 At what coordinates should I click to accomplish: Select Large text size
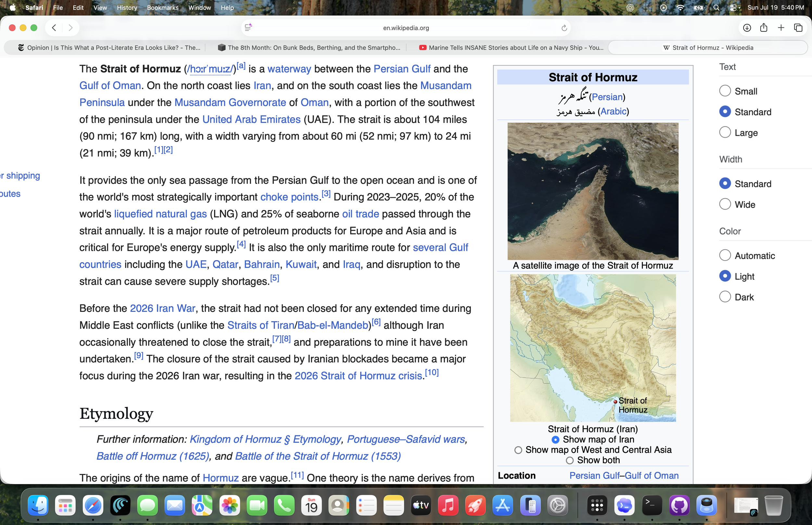click(725, 132)
